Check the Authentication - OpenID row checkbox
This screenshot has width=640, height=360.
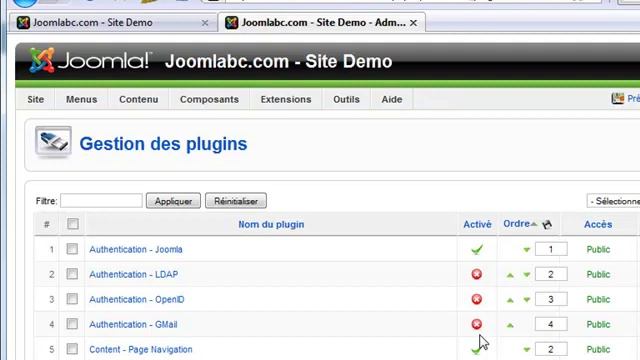click(72, 299)
